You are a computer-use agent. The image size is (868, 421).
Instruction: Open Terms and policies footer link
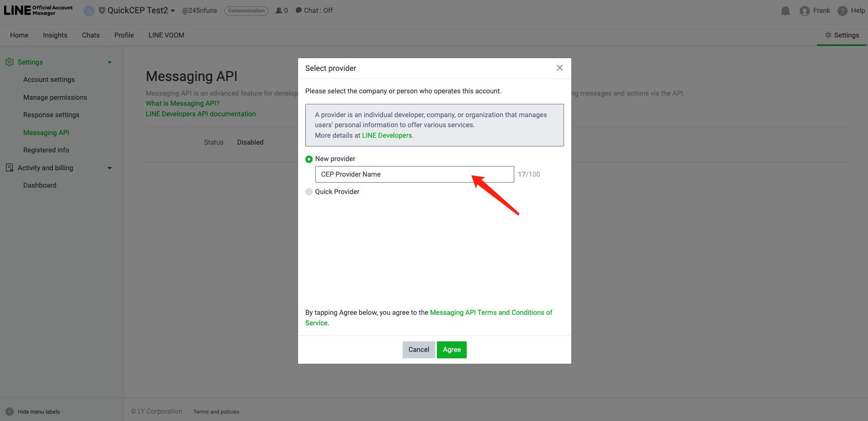point(216,412)
